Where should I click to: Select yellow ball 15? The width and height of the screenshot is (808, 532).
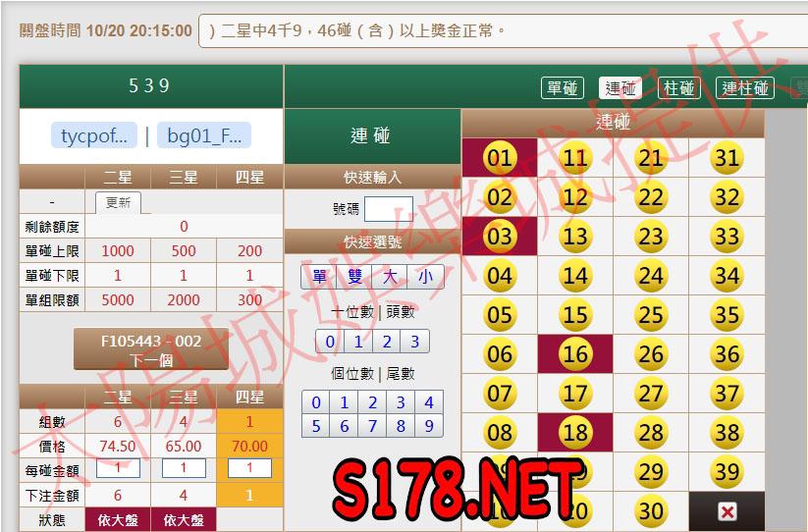click(575, 315)
